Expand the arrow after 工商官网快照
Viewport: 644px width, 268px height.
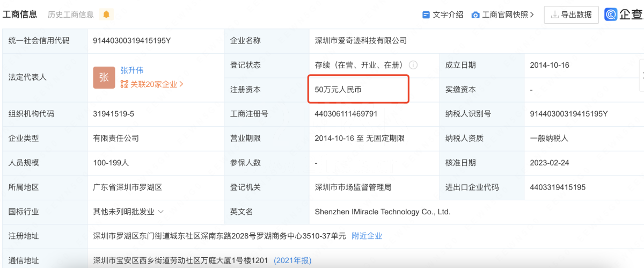[x=532, y=15]
